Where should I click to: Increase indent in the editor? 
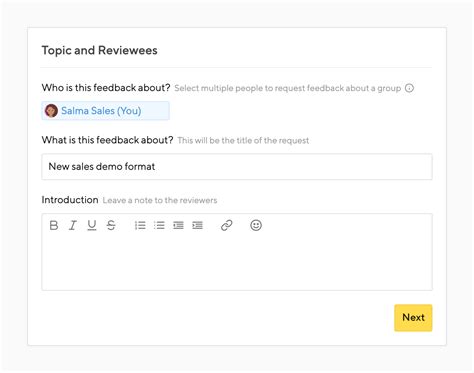point(197,225)
